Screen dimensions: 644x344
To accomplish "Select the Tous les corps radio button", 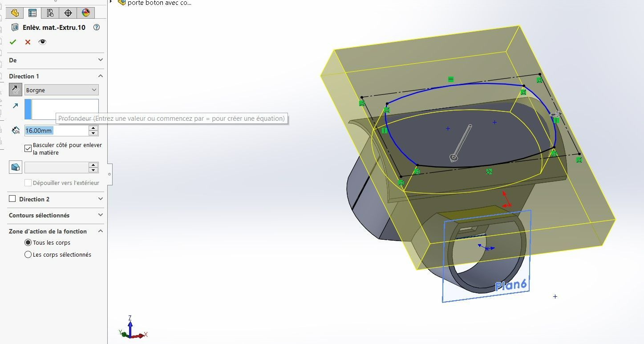I will tap(28, 242).
